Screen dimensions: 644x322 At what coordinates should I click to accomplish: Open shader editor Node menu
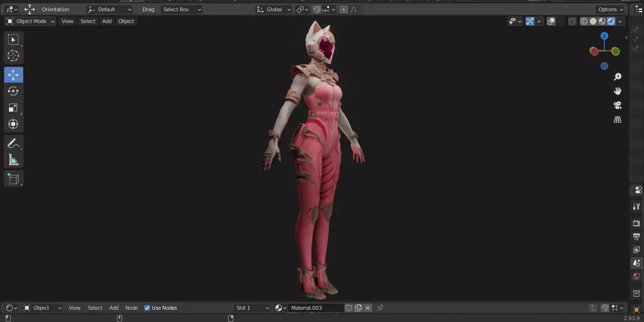click(132, 308)
